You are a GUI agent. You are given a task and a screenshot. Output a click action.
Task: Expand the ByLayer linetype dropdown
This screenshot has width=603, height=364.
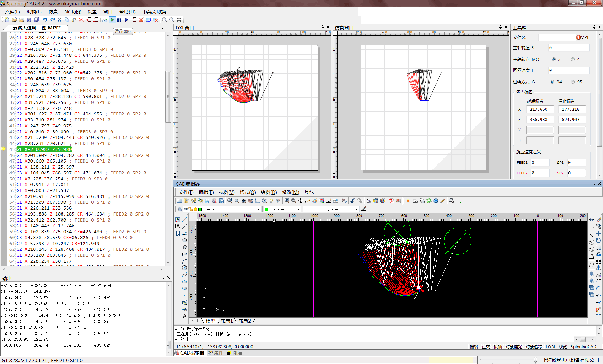356,209
